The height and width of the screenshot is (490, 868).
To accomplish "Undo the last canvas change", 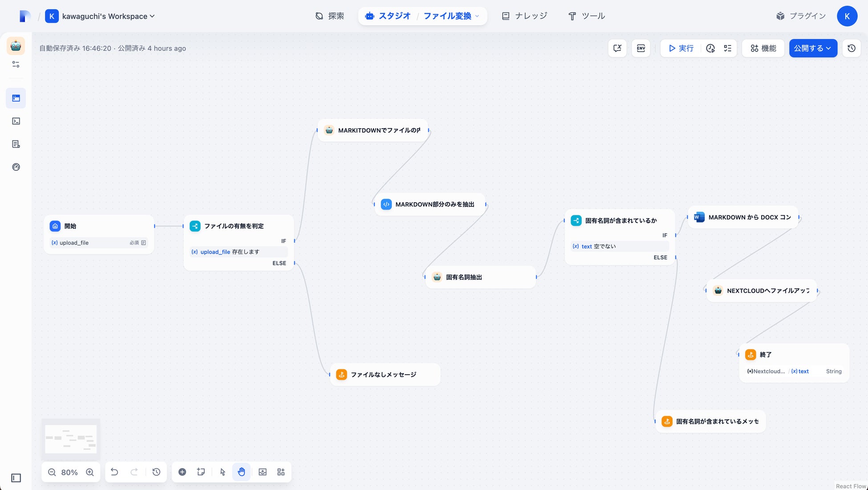I will point(114,472).
